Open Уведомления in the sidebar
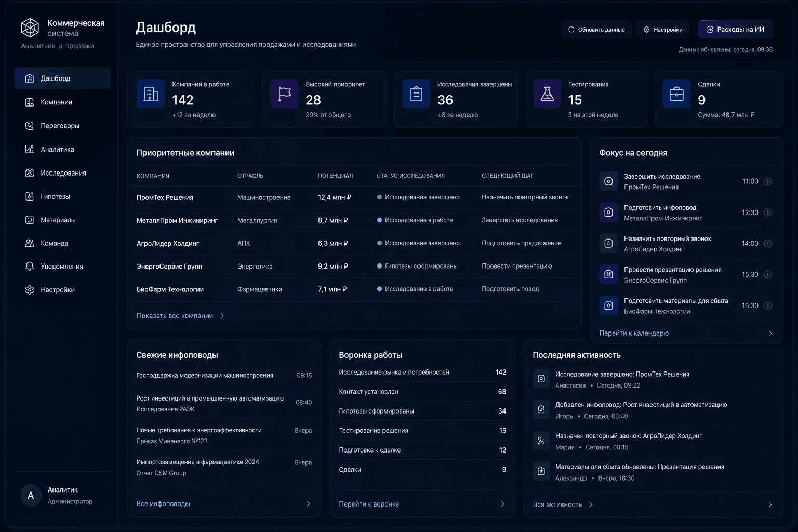The width and height of the screenshot is (798, 532). [63, 267]
